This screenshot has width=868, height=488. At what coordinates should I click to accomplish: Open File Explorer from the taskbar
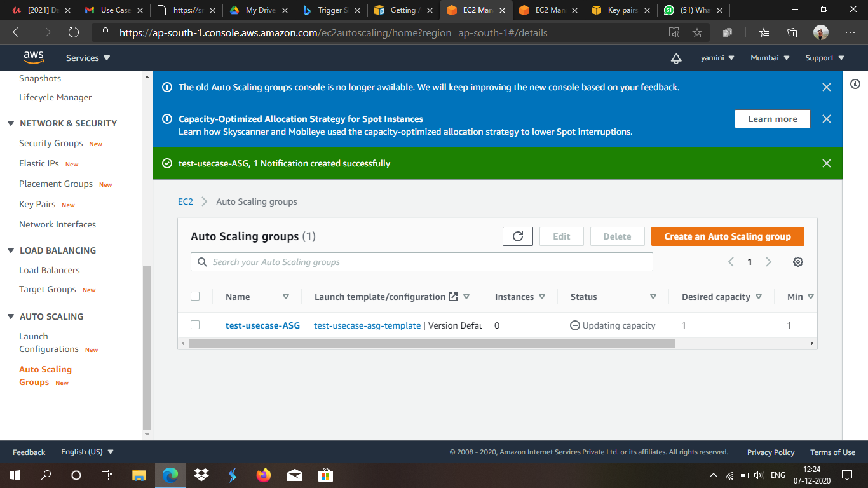(139, 475)
